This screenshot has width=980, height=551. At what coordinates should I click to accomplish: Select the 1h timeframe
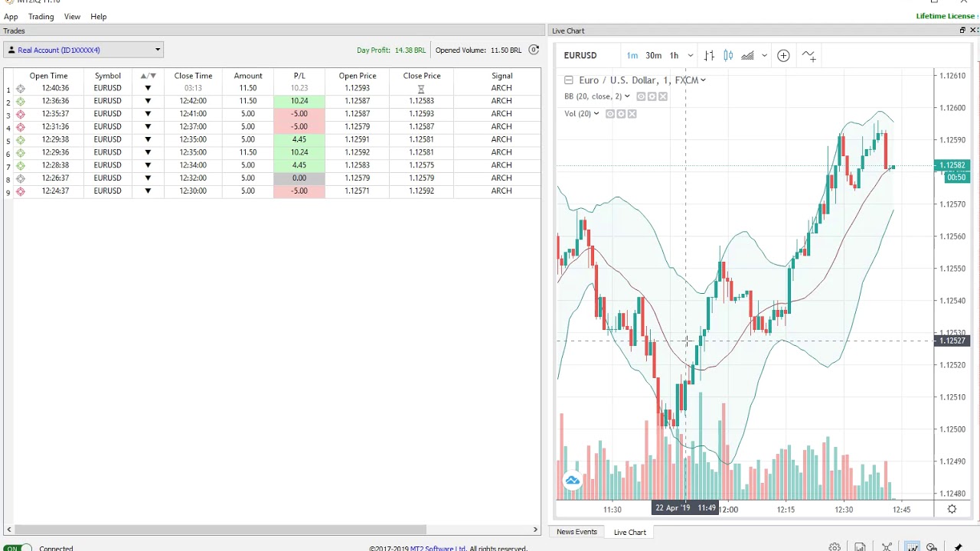coord(674,55)
